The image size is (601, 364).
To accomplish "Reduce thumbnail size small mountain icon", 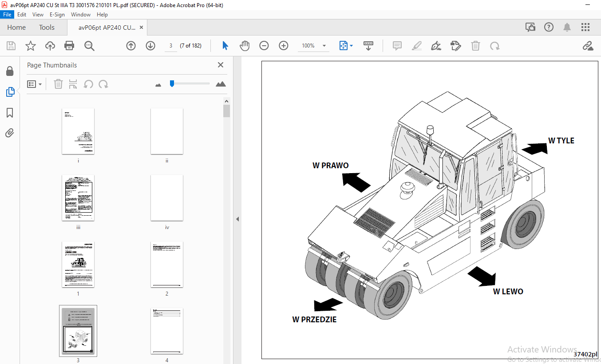I will [x=158, y=84].
